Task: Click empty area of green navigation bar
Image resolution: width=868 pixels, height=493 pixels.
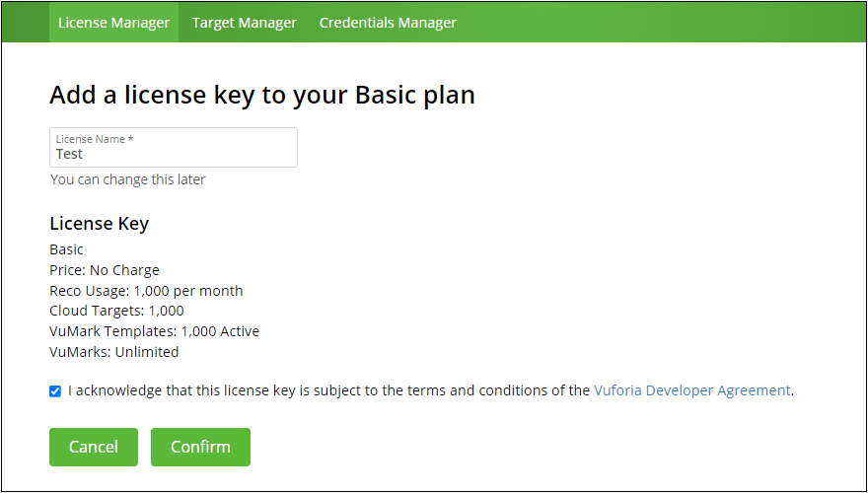Action: point(661,22)
